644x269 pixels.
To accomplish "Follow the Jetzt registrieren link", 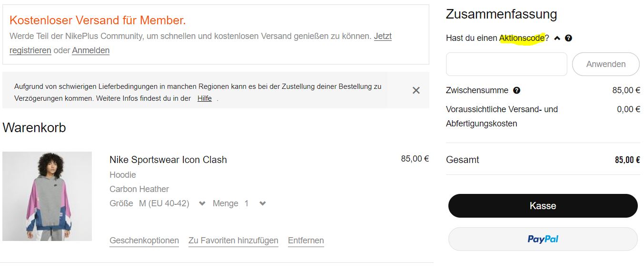I will pos(383,36).
